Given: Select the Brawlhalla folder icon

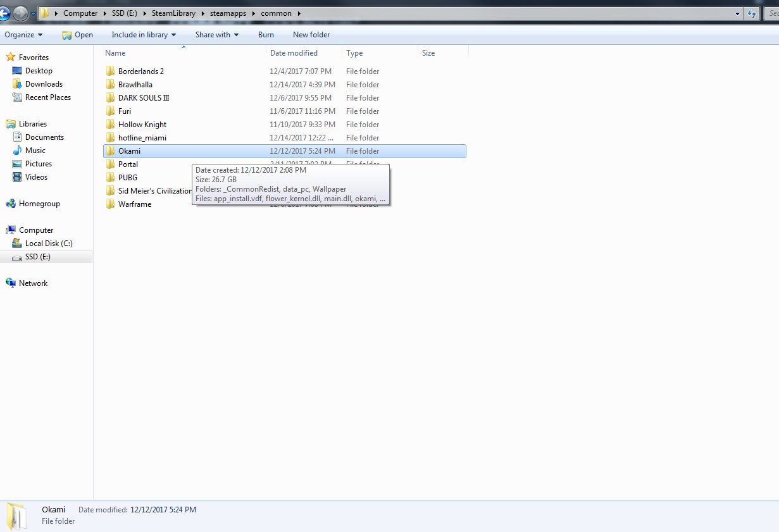Looking at the screenshot, I should coord(110,84).
